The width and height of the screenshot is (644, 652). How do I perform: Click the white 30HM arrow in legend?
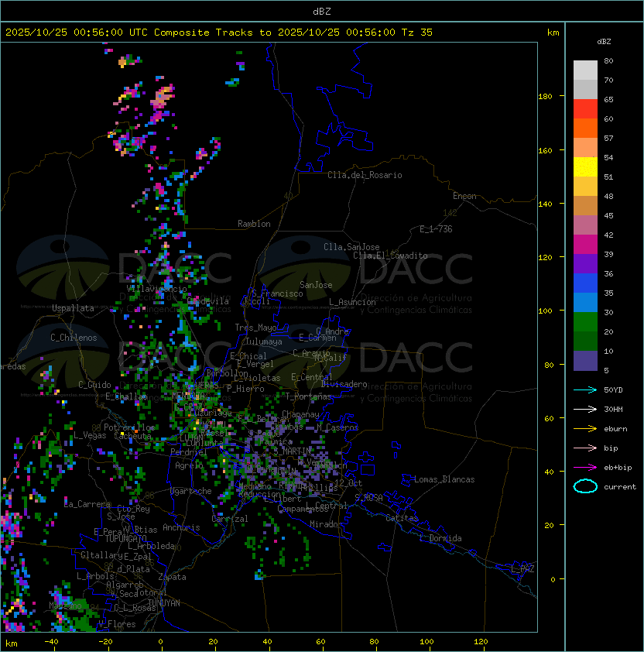[585, 409]
